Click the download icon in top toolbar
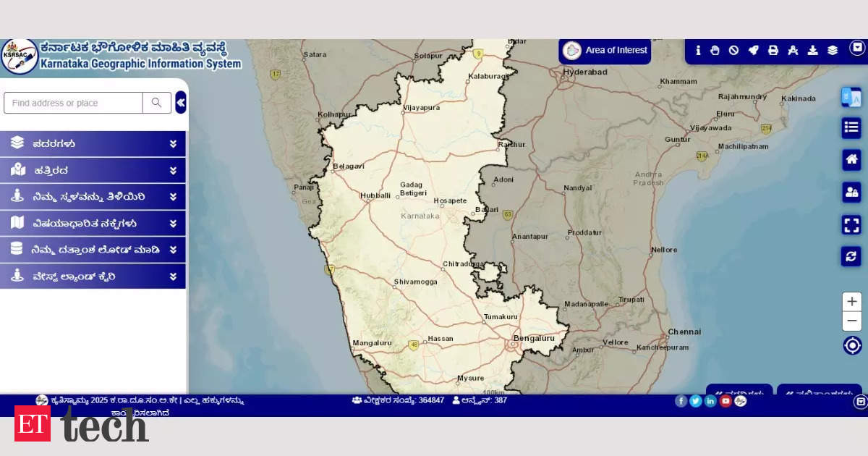The height and width of the screenshot is (456, 868). (812, 51)
